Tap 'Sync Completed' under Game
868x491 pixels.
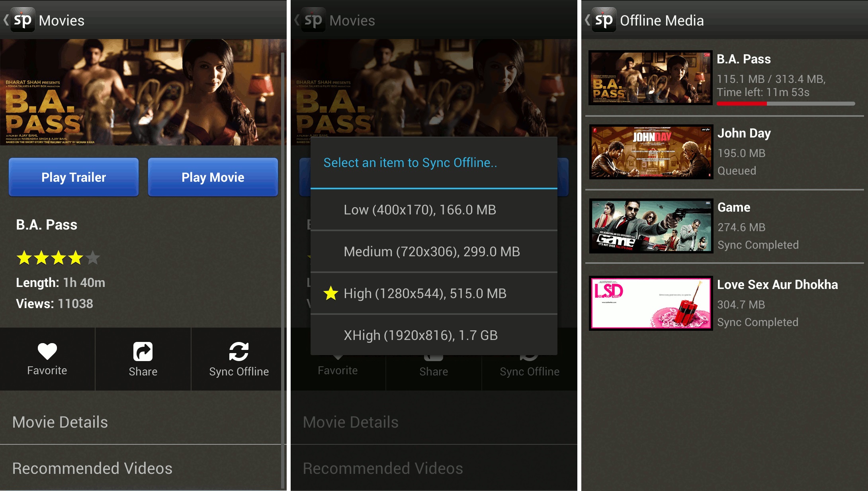[x=758, y=245]
